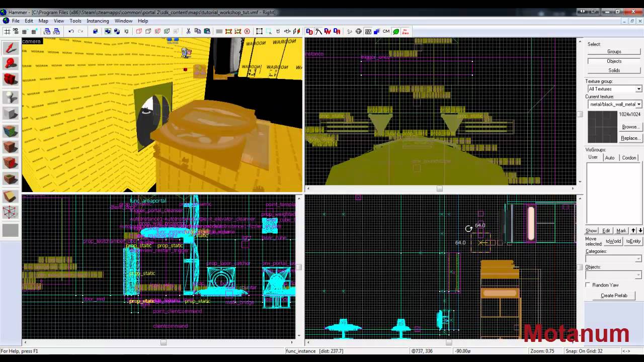Image resolution: width=644 pixels, height=362 pixels.
Task: Click the top viewport horizontal scrollbar
Action: pos(440,189)
